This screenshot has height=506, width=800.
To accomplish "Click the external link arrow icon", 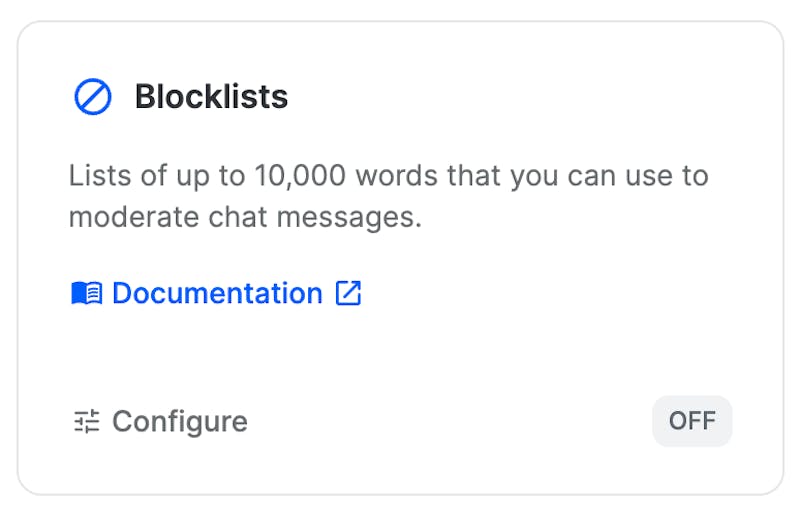I will tap(348, 293).
